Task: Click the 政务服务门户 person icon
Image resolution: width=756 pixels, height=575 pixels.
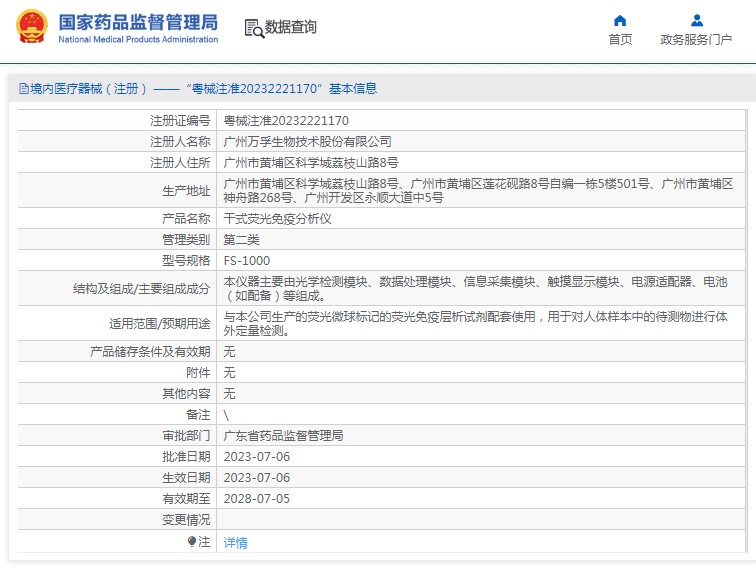Action: click(696, 20)
